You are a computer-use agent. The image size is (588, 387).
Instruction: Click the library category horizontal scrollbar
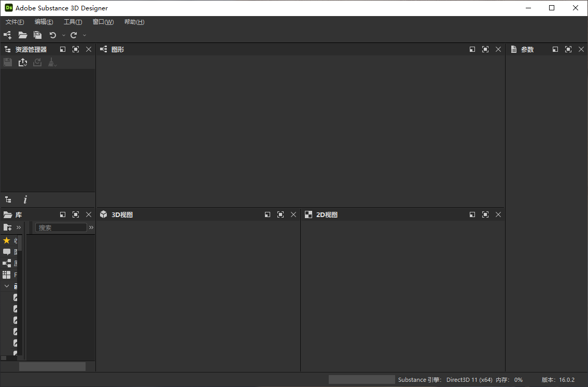click(4, 358)
